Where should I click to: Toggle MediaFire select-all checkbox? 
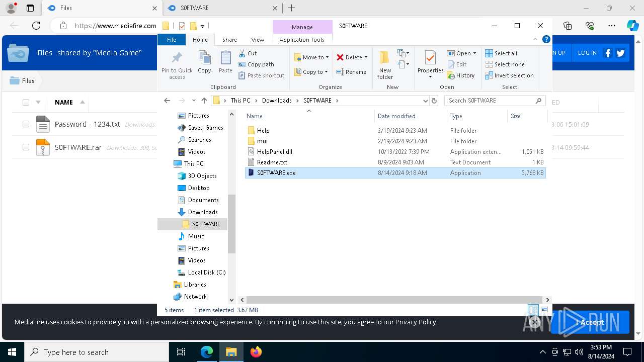(26, 102)
